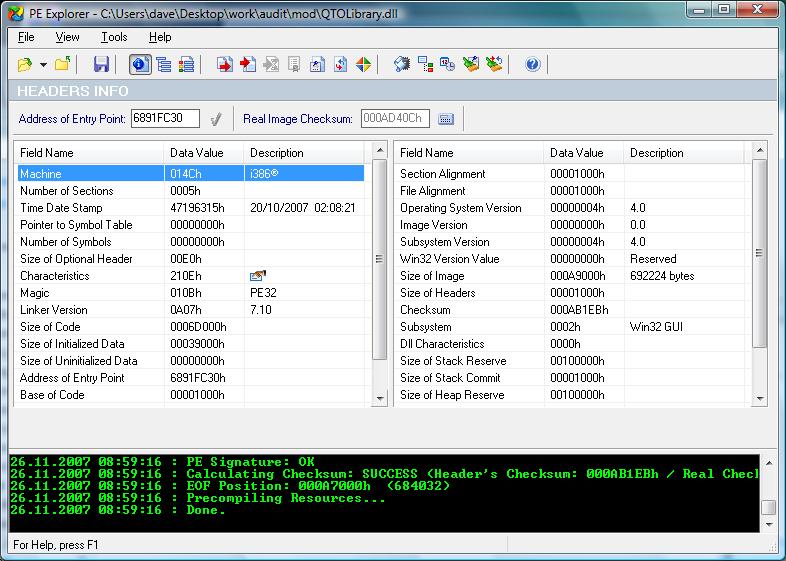Click the right table's scroll down arrow
This screenshot has width=786, height=561.
pos(760,399)
